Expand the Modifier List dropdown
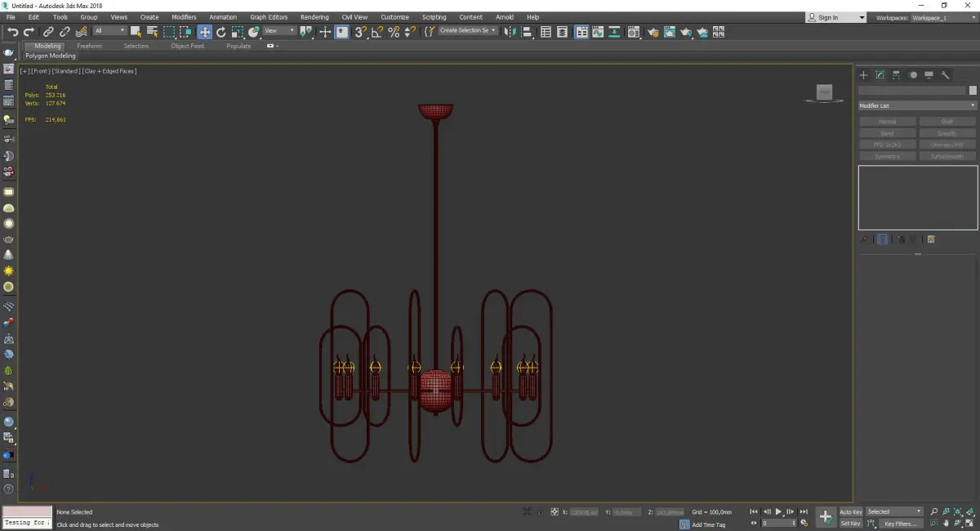Viewport: 980px width, 531px height. pos(917,105)
